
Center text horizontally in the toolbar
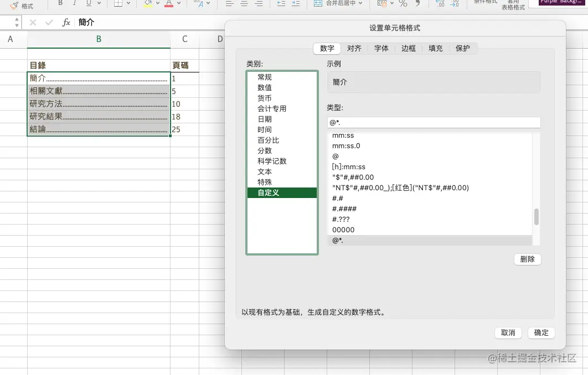pos(244,3)
